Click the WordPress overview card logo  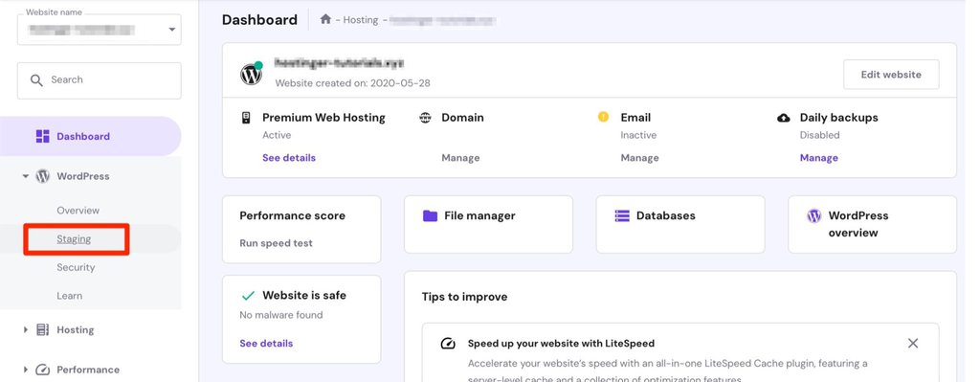coord(813,215)
